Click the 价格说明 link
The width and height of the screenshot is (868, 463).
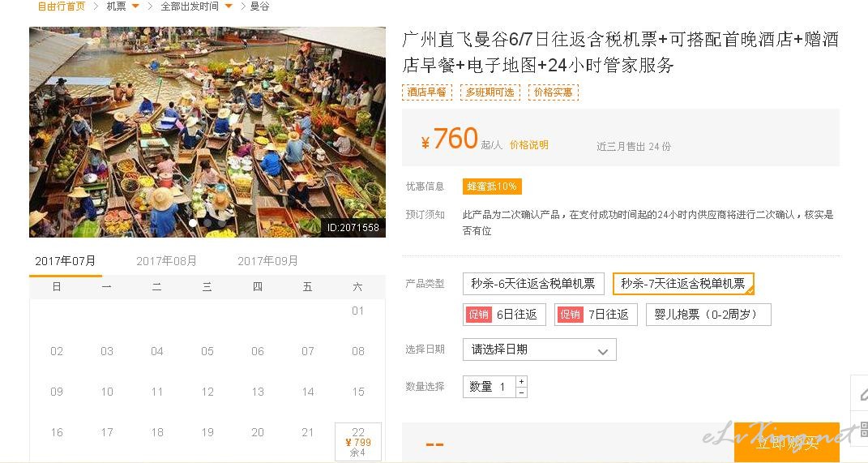(528, 145)
